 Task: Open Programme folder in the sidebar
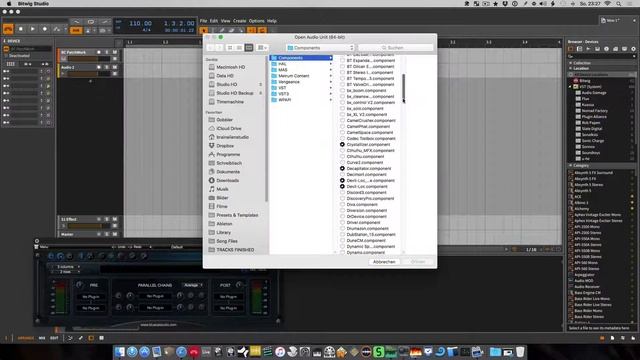coord(228,155)
